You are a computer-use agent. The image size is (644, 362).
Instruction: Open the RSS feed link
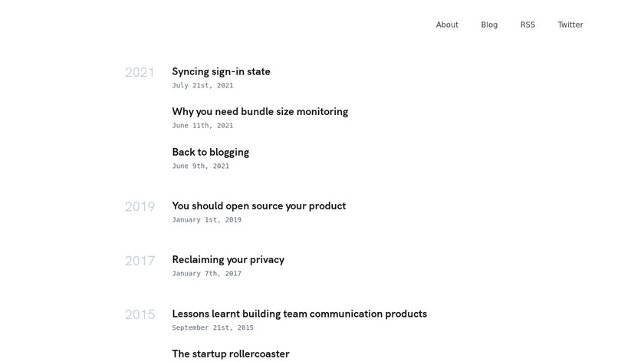click(x=527, y=25)
